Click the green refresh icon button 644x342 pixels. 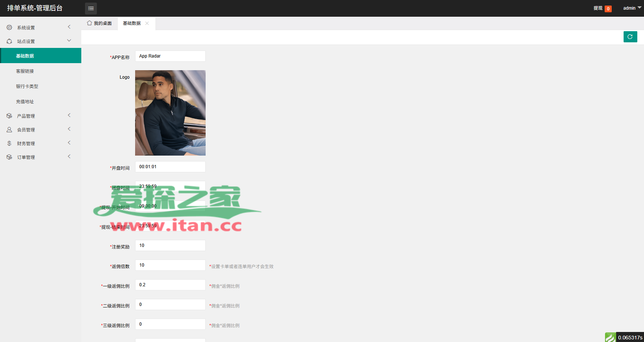[x=630, y=37]
